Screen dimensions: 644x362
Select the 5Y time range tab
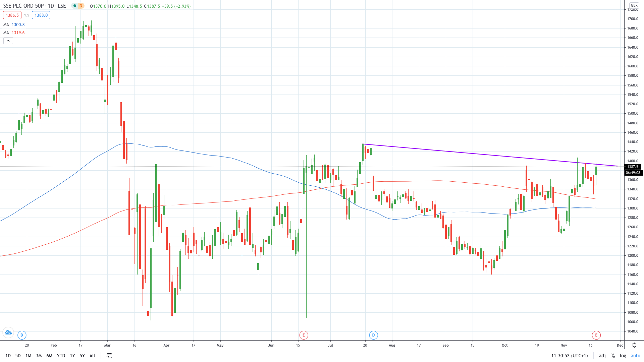pyautogui.click(x=82, y=356)
